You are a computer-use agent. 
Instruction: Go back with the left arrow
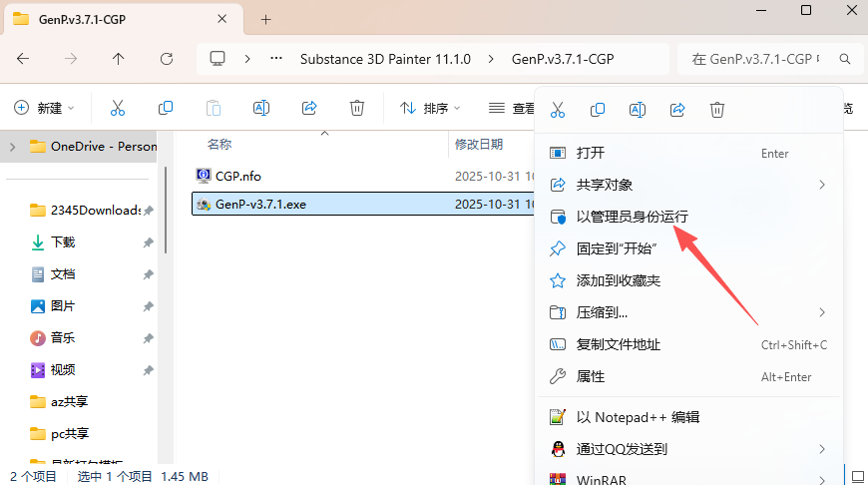[23, 59]
